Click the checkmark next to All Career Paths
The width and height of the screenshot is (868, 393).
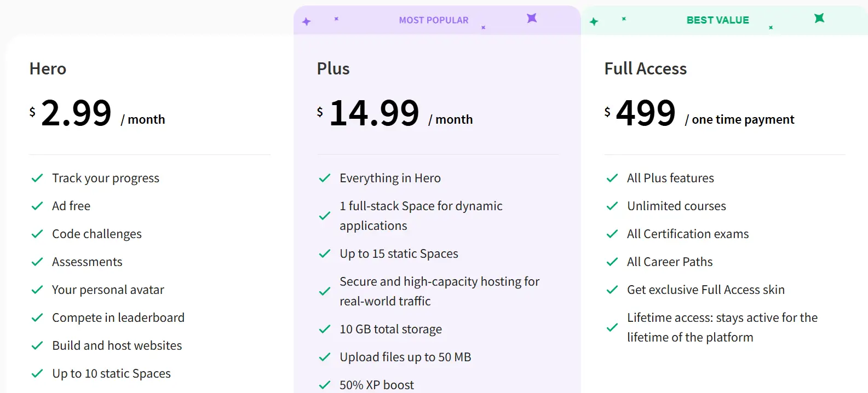(612, 262)
